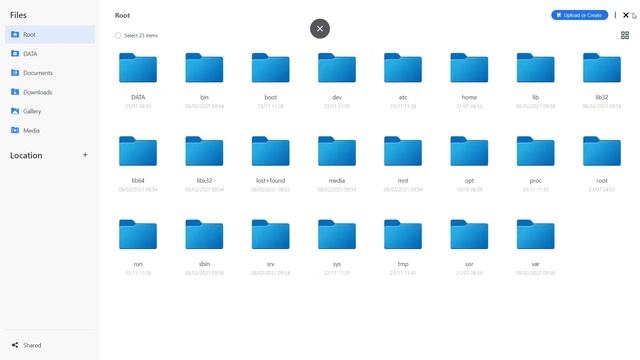The image size is (640, 360).
Task: Open the media folder in the grid
Action: pyautogui.click(x=337, y=151)
